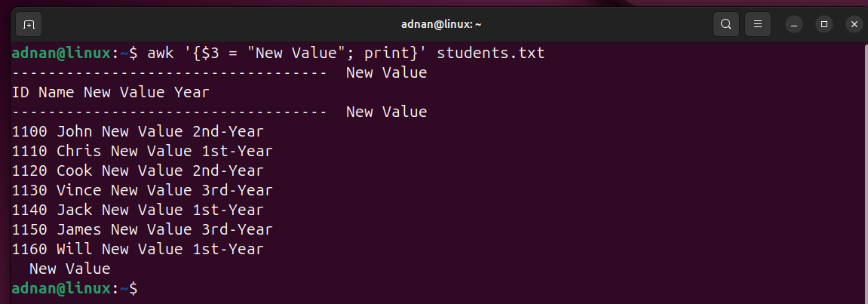Select the row for 1120 Cook
Screen dimensions: 868x304
point(138,170)
